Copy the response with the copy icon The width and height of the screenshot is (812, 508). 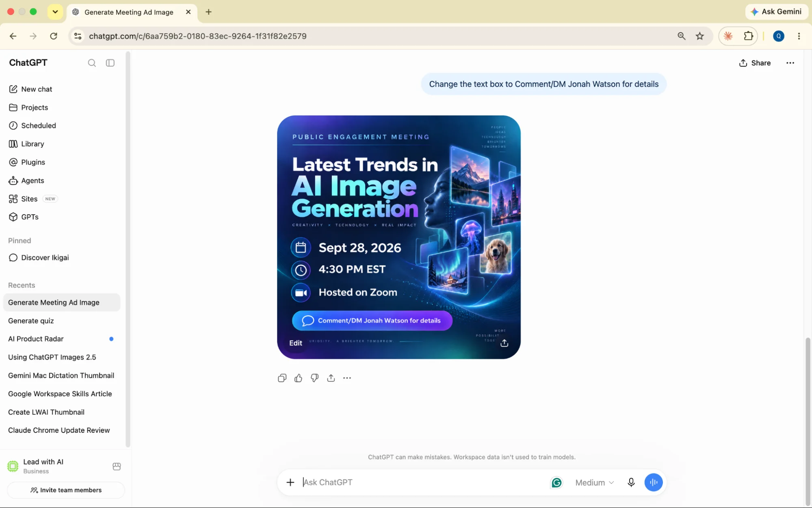[282, 378]
